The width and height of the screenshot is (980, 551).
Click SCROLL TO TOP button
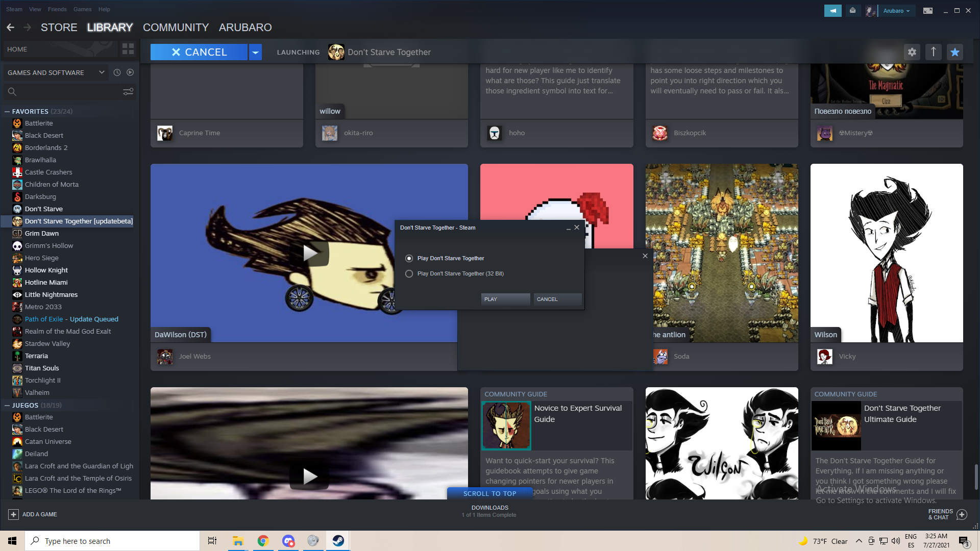click(x=489, y=493)
